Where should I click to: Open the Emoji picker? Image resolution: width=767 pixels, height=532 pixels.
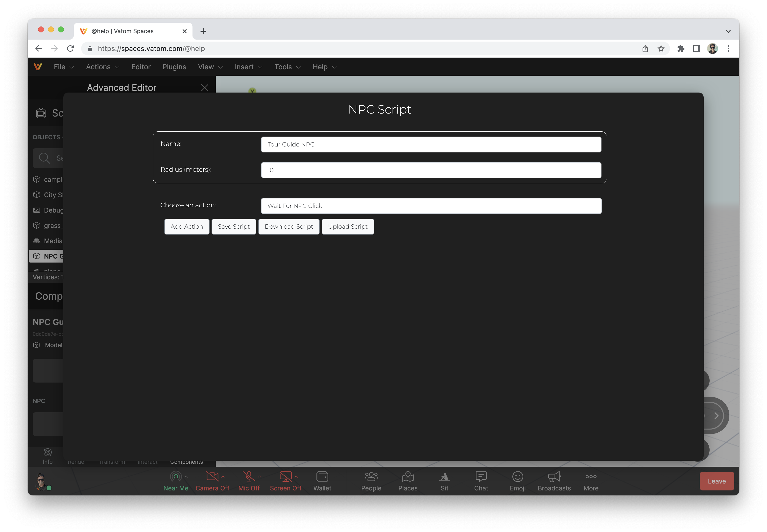point(518,481)
